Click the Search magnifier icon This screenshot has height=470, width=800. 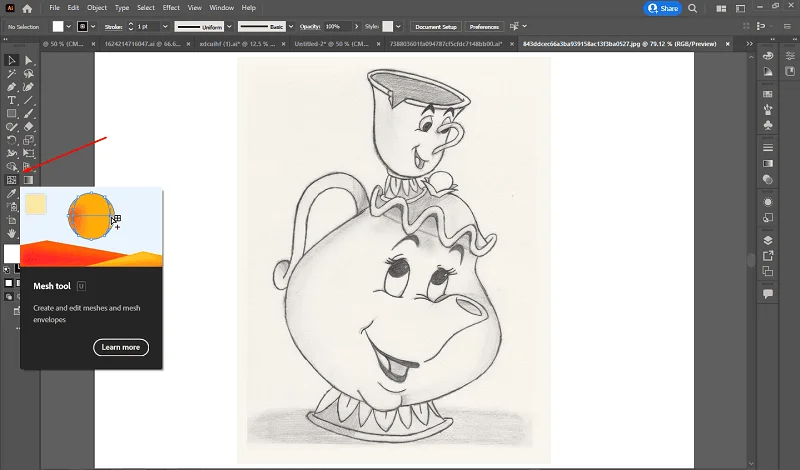pos(692,8)
